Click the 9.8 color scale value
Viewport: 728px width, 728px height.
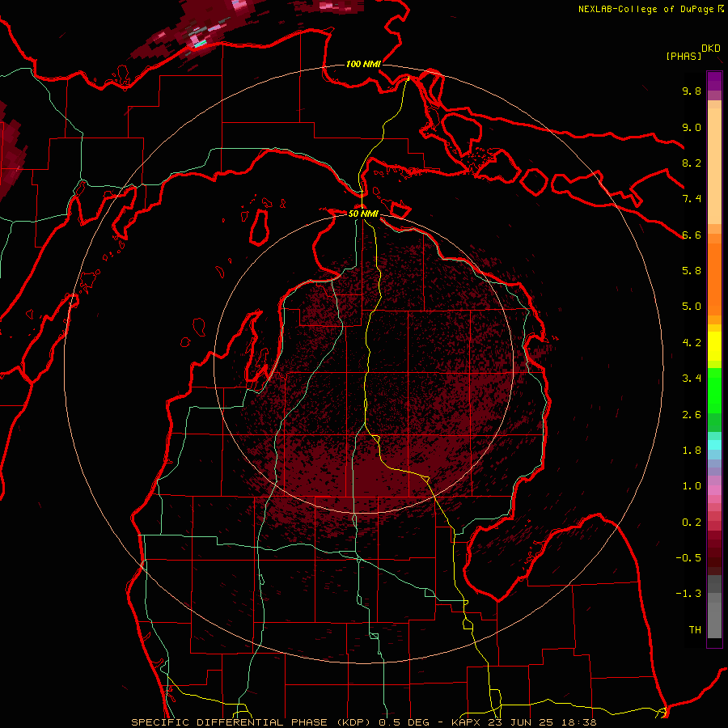[x=692, y=91]
